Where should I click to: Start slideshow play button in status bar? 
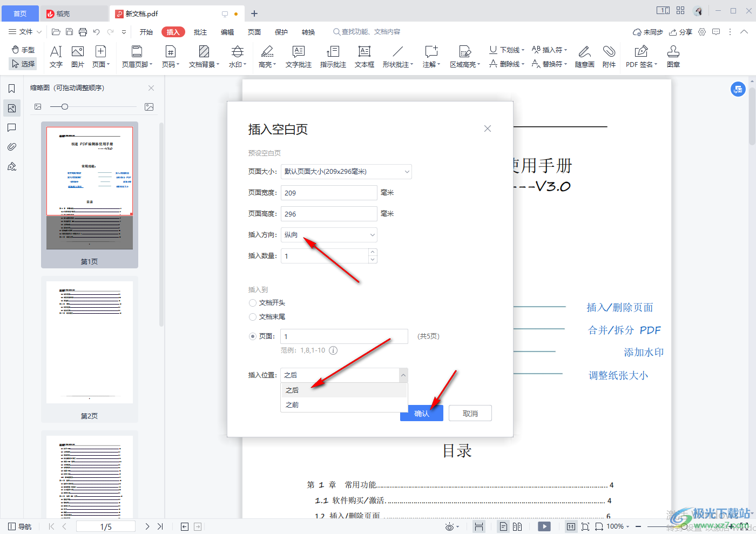[544, 526]
